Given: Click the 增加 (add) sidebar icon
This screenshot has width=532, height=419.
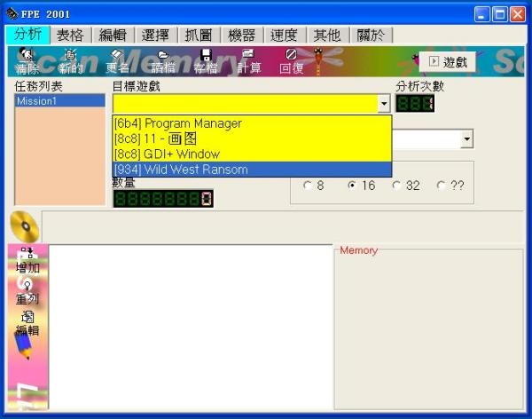Looking at the screenshot, I should (27, 261).
